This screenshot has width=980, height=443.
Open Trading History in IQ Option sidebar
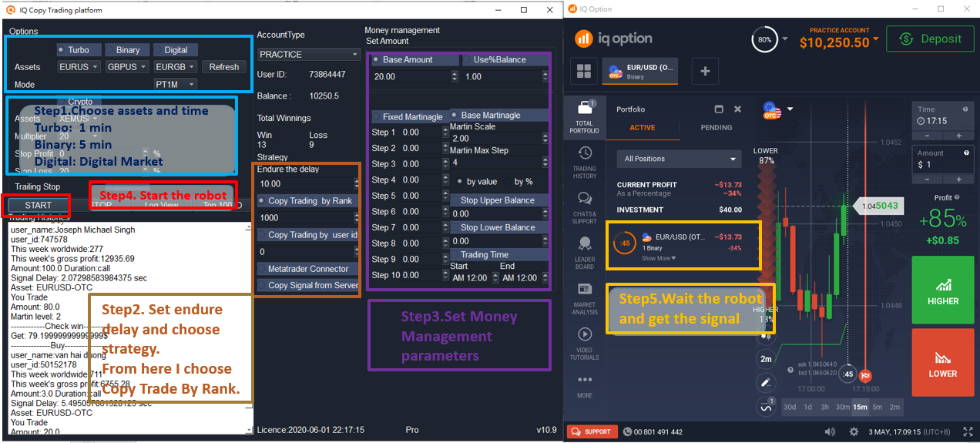pyautogui.click(x=584, y=162)
